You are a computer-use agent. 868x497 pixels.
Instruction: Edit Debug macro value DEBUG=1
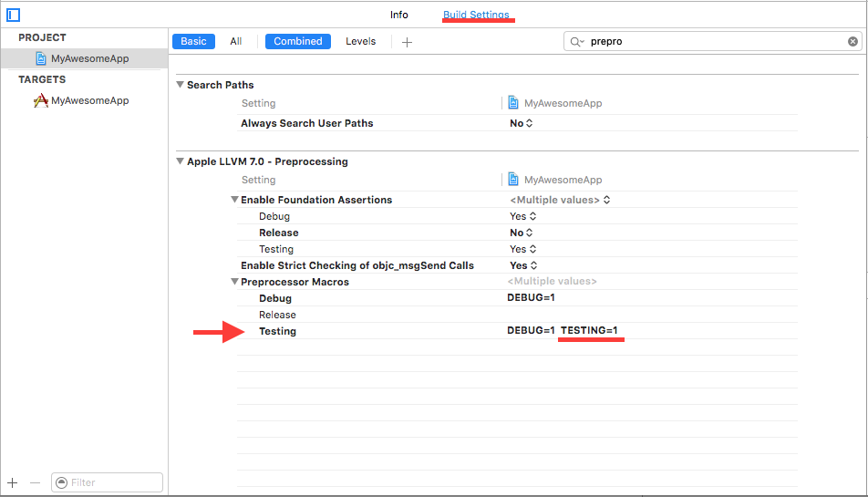pos(531,298)
